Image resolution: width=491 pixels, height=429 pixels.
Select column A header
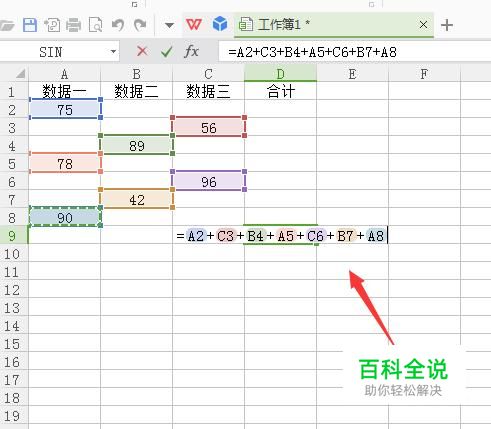(64, 74)
